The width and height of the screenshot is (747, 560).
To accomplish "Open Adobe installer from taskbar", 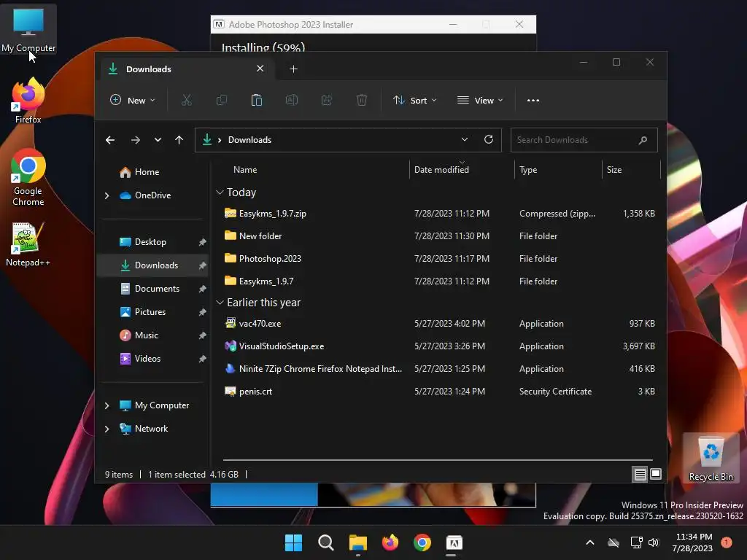I will click(x=454, y=542).
